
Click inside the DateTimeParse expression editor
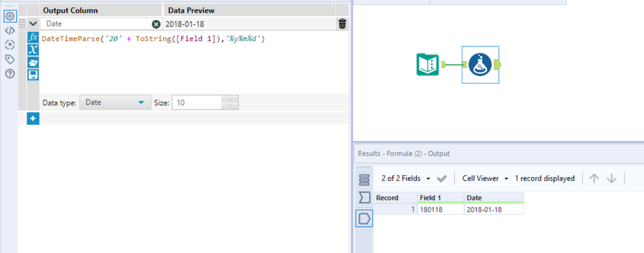[194, 62]
